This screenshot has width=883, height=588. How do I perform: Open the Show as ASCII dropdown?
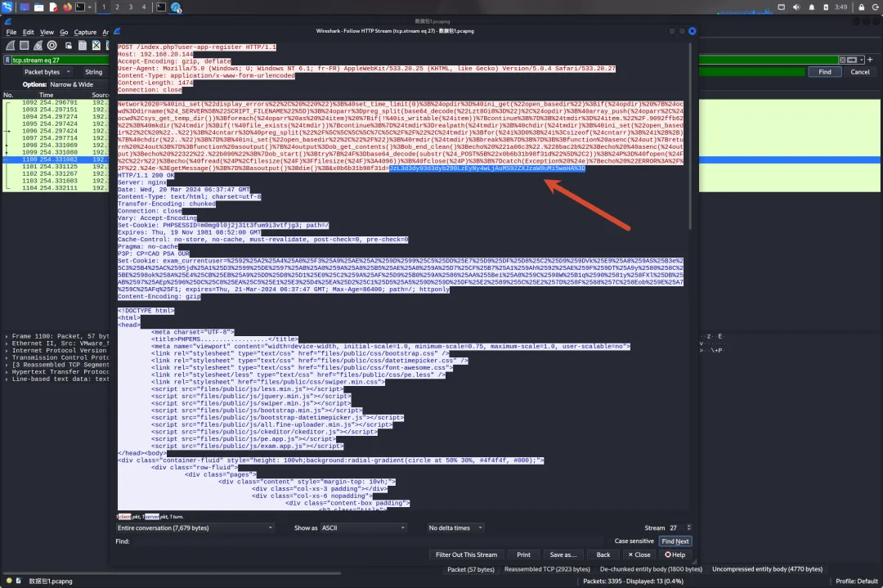pyautogui.click(x=363, y=527)
